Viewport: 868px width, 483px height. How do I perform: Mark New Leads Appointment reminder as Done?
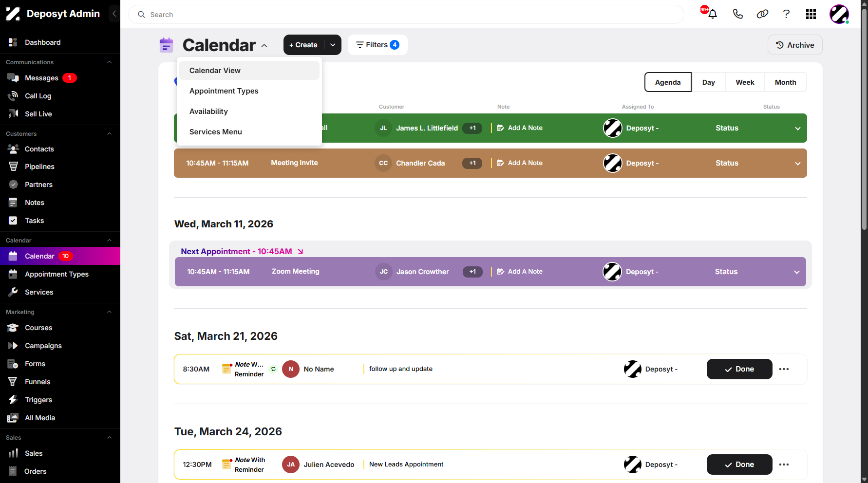[x=739, y=464]
